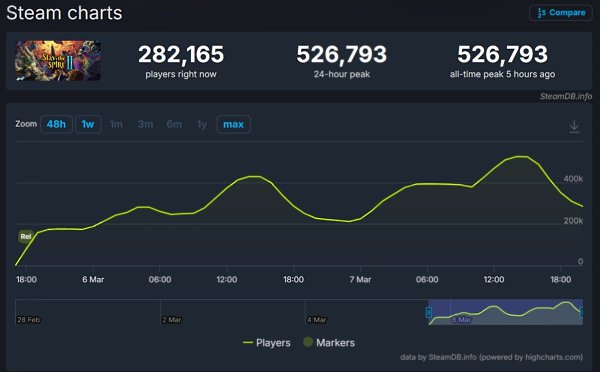600x372 pixels.
Task: Click the left navigator range handle
Action: (429, 312)
